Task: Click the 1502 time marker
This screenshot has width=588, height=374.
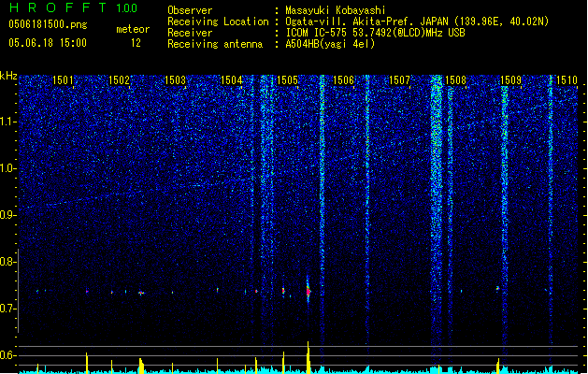Action: point(119,80)
